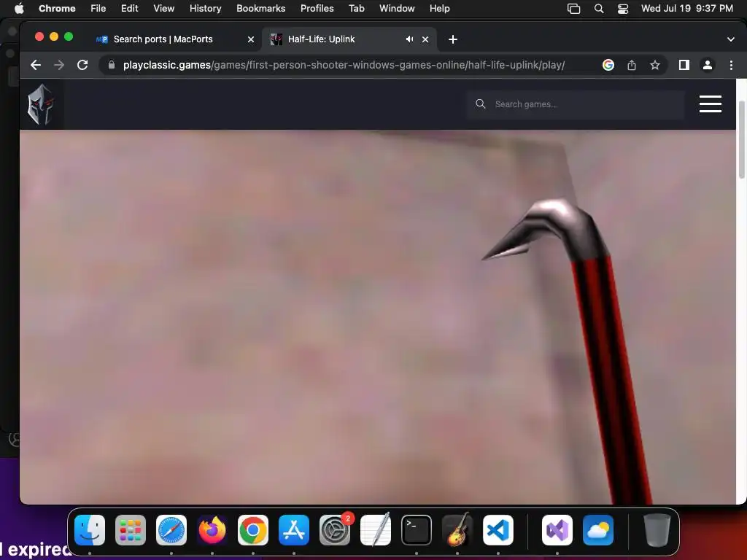Close the Half-Life: Uplink tab
Viewport: 747px width, 560px height.
[x=425, y=39]
